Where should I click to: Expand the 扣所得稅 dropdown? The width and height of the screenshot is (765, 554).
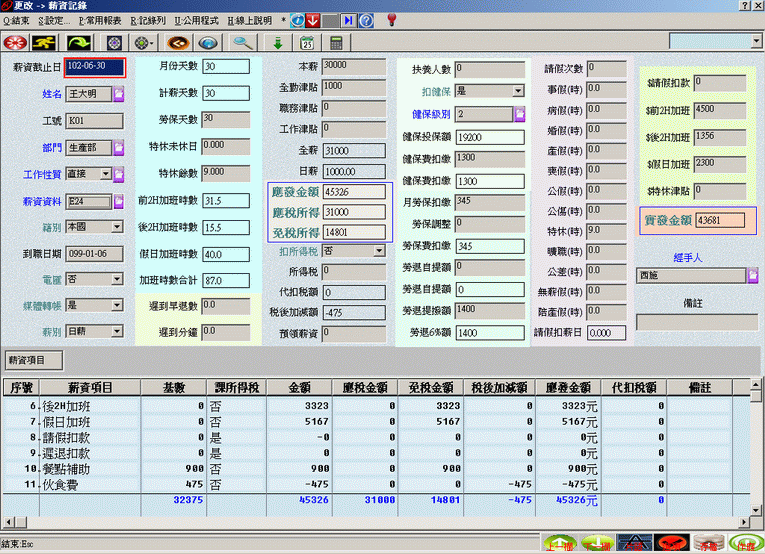point(379,251)
